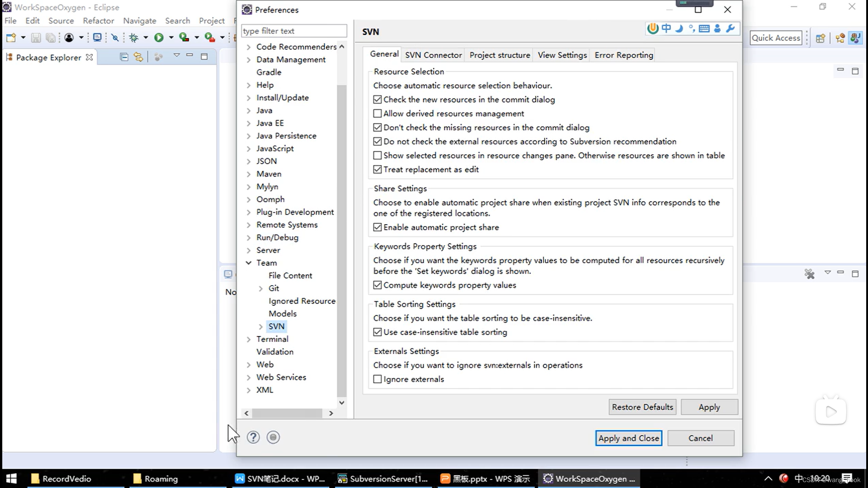Expand the Web Services preferences node
The width and height of the screenshot is (868, 488).
249,377
